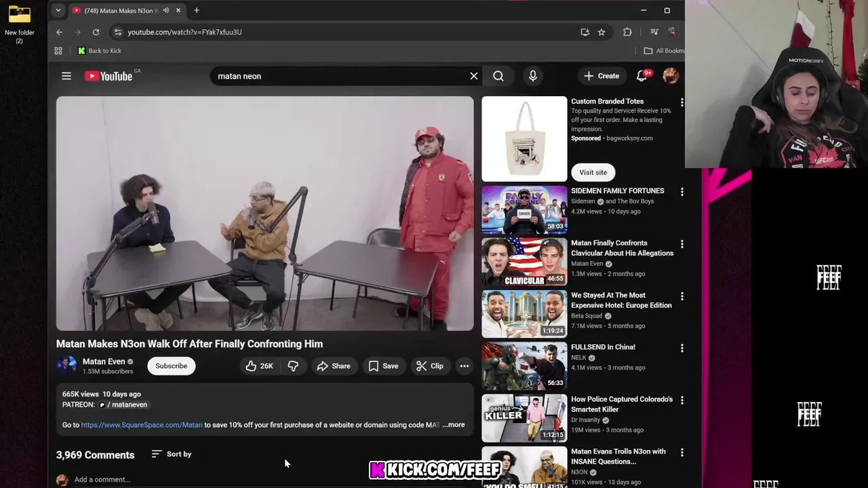Go back in browser history
This screenshot has height=488, width=868.
click(59, 32)
